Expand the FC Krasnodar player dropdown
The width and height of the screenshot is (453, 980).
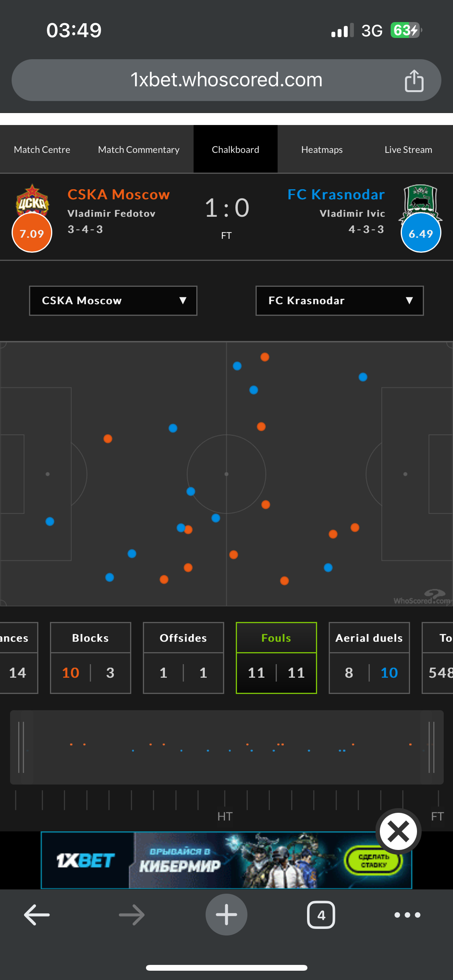coord(340,301)
